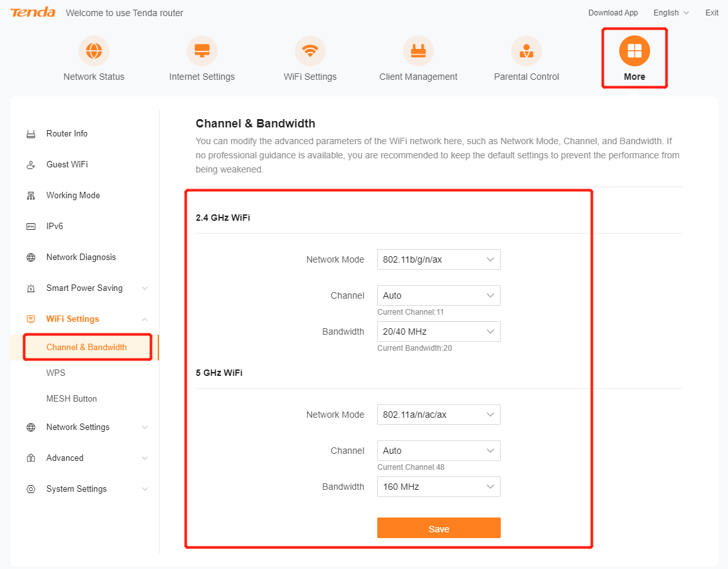
Task: Click the orange Save button
Action: click(438, 528)
